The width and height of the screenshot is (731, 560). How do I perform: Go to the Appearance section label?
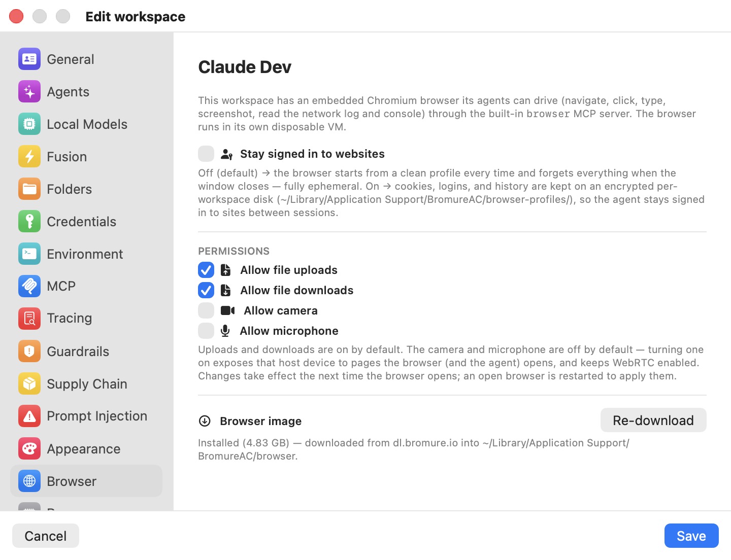[x=84, y=449]
